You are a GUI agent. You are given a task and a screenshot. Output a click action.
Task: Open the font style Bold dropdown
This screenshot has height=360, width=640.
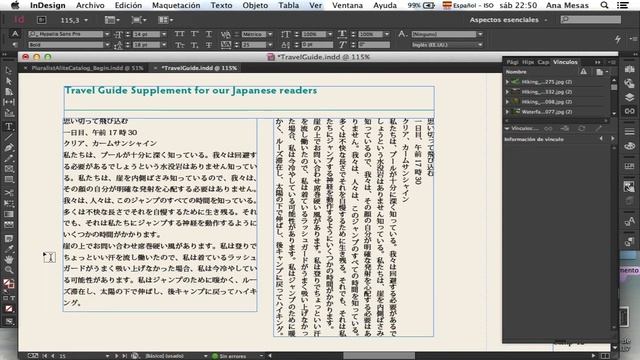[107, 45]
